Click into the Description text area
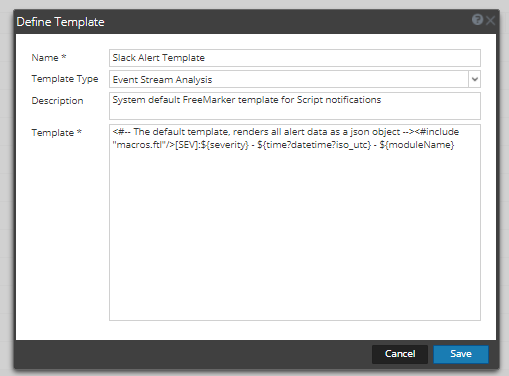The image size is (509, 376). click(295, 106)
